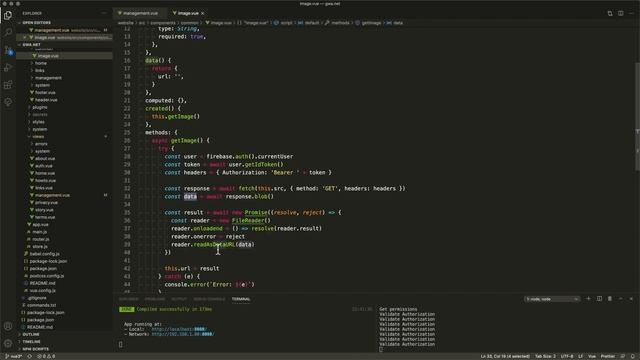
Task: Open vue.config.js in the explorer
Action: (x=42, y=291)
